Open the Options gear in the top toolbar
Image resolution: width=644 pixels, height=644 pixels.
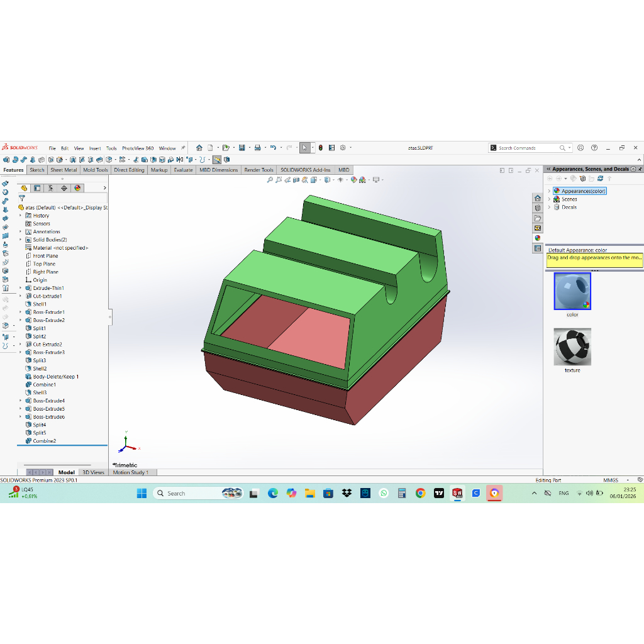(343, 148)
